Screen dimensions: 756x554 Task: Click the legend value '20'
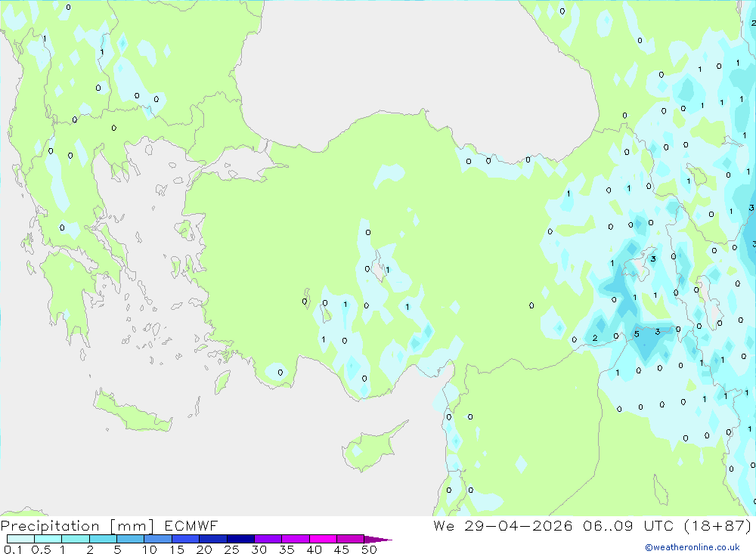click(x=204, y=549)
